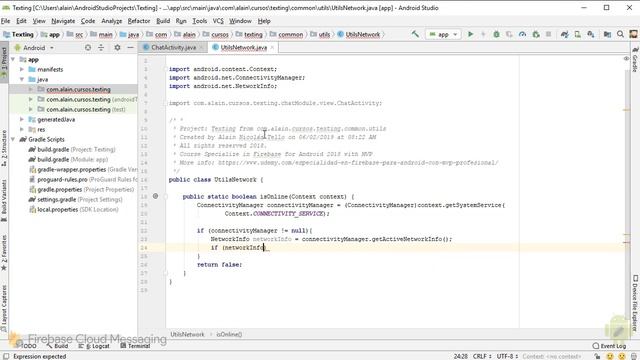Open AVD Manager device icon

click(578, 34)
